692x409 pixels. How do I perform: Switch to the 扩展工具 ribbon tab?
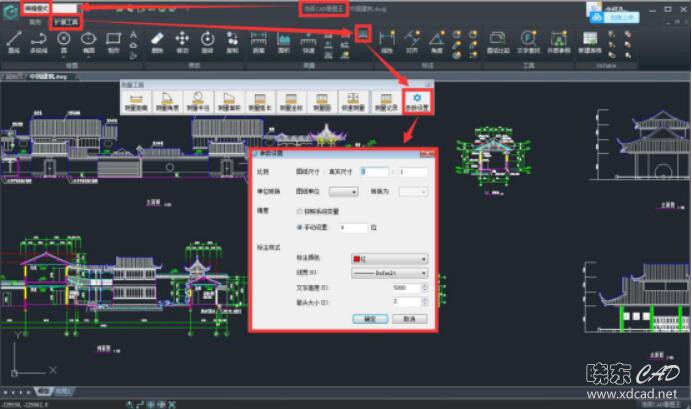(x=62, y=20)
